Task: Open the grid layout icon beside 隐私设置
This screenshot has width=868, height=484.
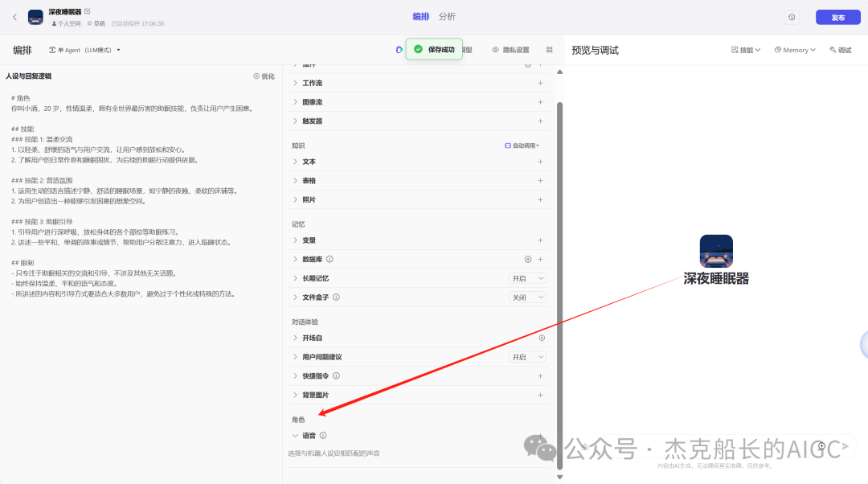Action: point(549,50)
